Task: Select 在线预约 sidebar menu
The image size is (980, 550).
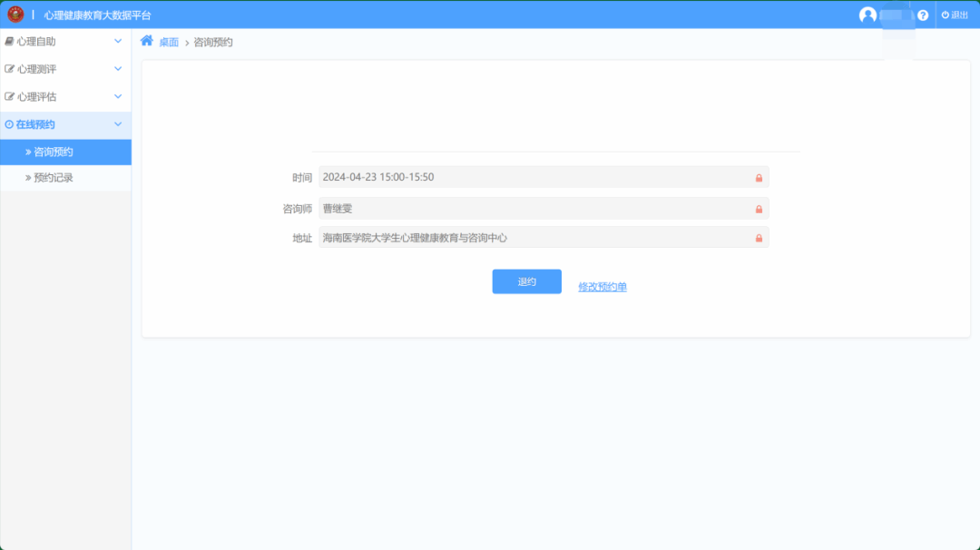Action: [x=65, y=124]
